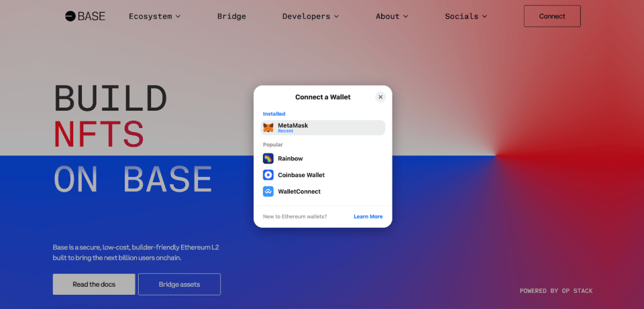Click the Bridge assets button
Image resolution: width=644 pixels, height=309 pixels.
click(179, 284)
